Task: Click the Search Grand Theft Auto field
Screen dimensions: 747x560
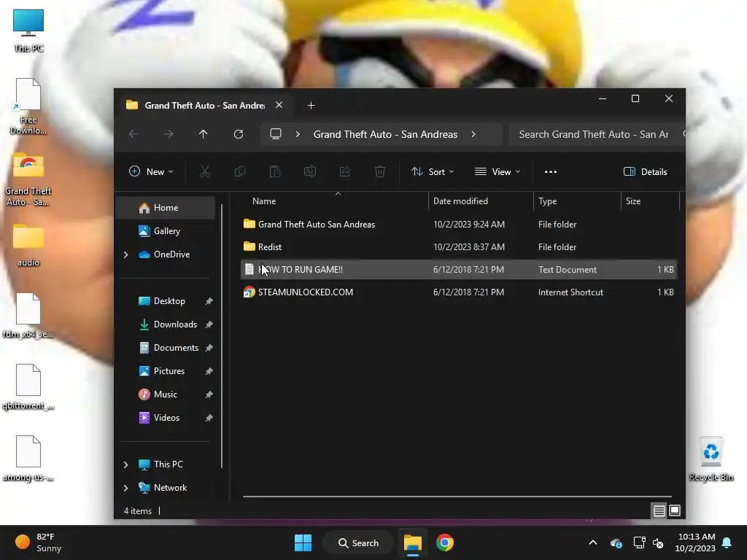Action: 597,134
